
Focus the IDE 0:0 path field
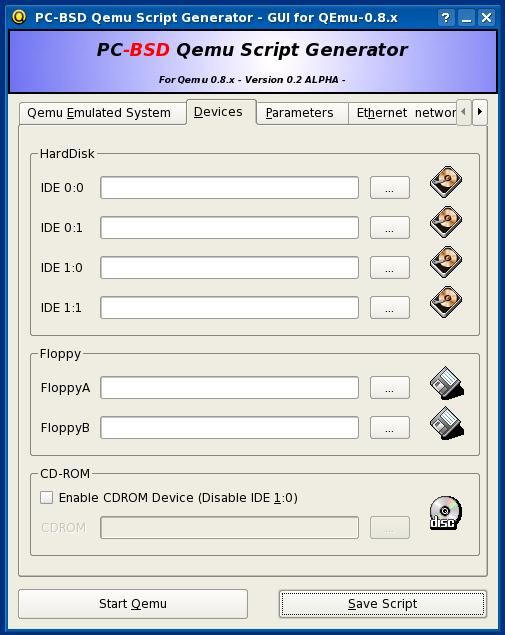pos(229,188)
